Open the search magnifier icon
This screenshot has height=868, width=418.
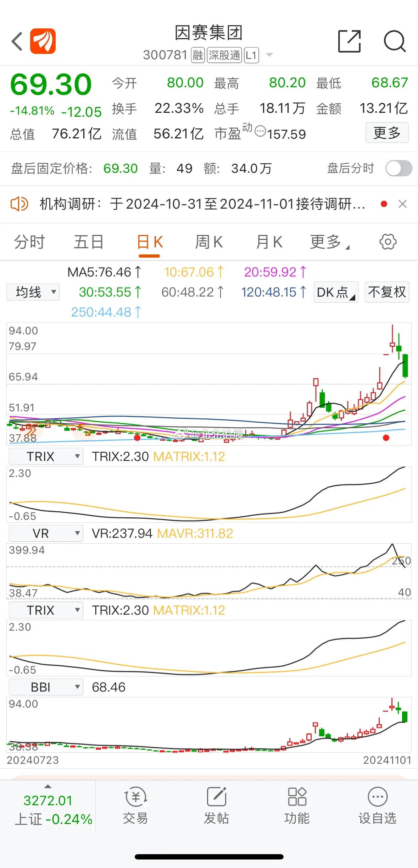(x=395, y=41)
